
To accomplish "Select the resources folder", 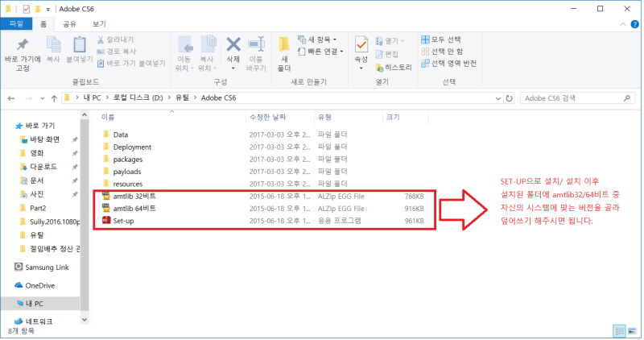I will (128, 184).
